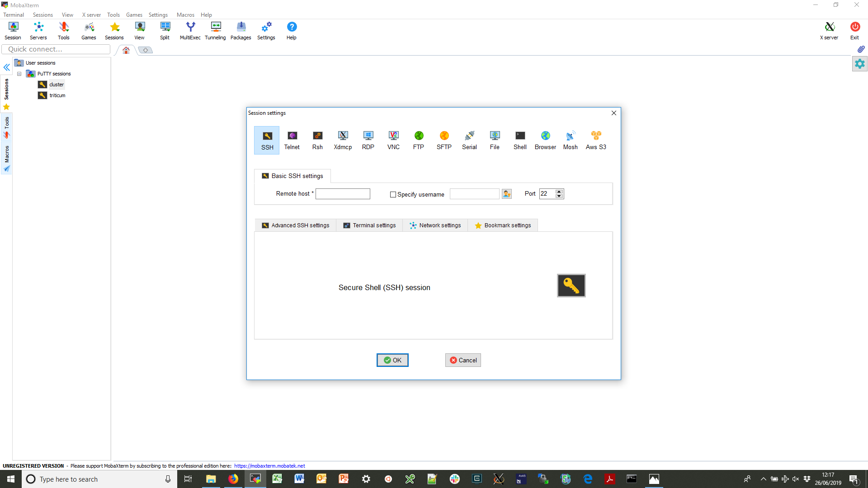Expand the Advanced SSH settings tab
The width and height of the screenshot is (868, 488).
click(x=296, y=225)
